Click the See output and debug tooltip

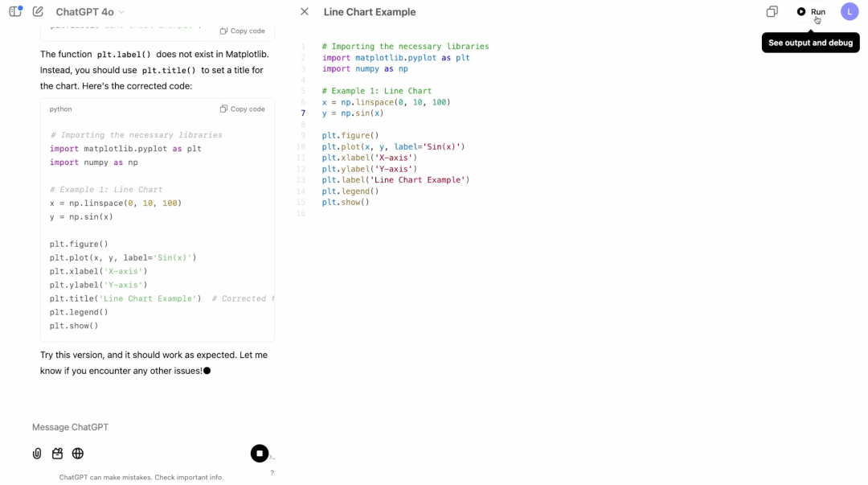point(810,42)
